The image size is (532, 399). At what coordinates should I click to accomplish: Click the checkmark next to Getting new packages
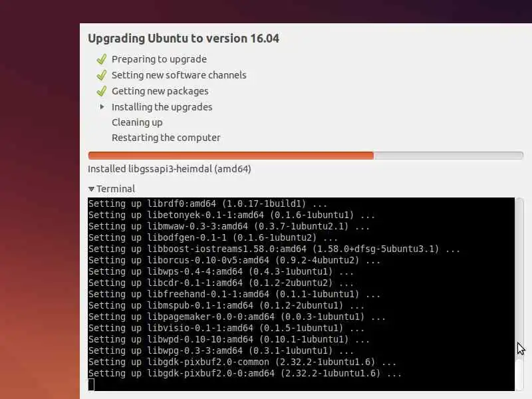pos(102,91)
